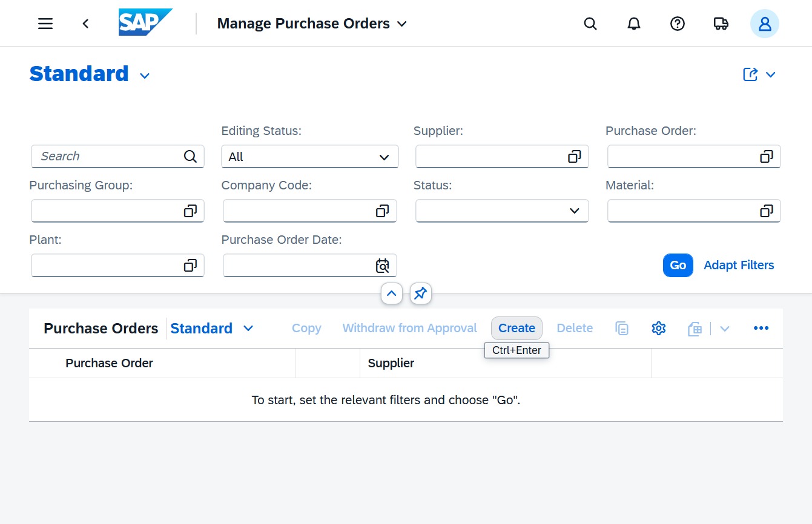Image resolution: width=812 pixels, height=524 pixels.
Task: Click the copy-to-clipboard table icon
Action: point(622,328)
